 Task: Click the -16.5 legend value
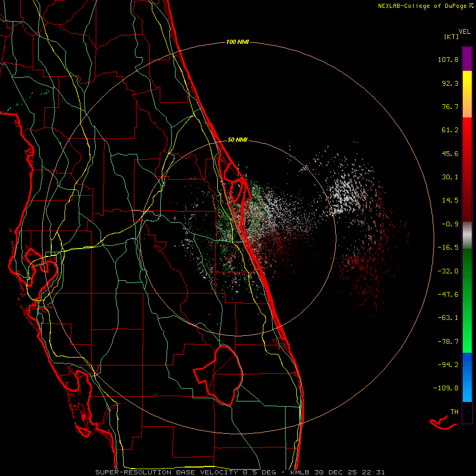(x=448, y=248)
